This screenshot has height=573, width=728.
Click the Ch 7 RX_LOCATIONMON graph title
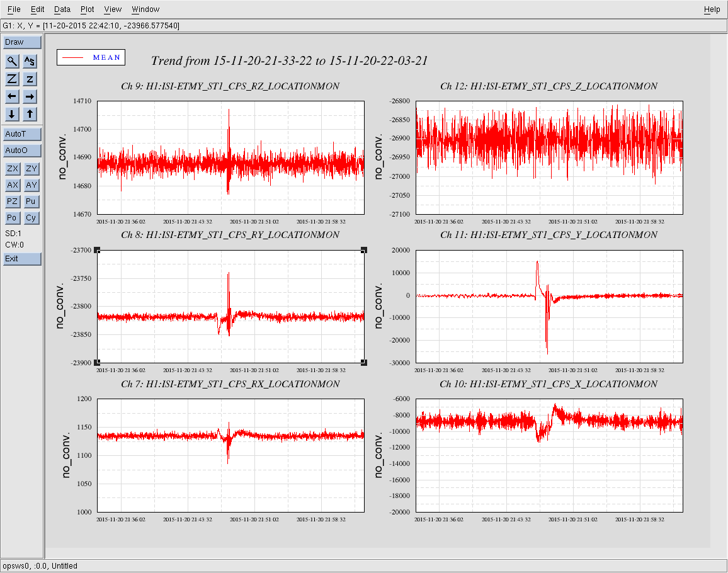(230, 383)
